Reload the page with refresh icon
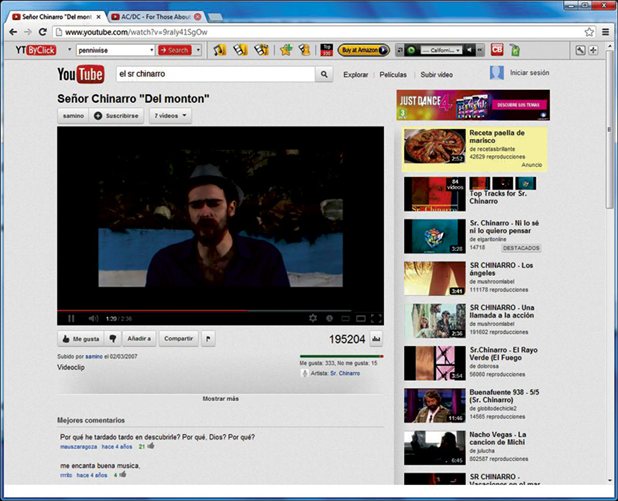The height and width of the screenshot is (501, 618). click(43, 32)
